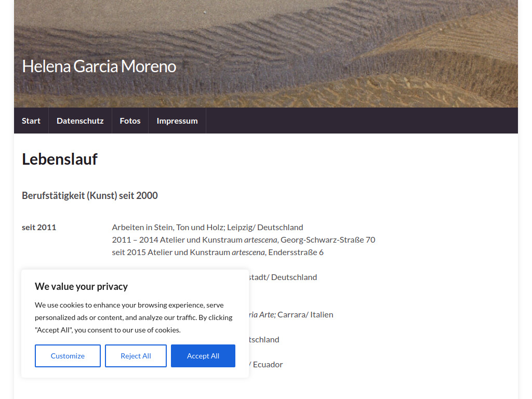Accept all cookies
532x399 pixels.
(203, 356)
